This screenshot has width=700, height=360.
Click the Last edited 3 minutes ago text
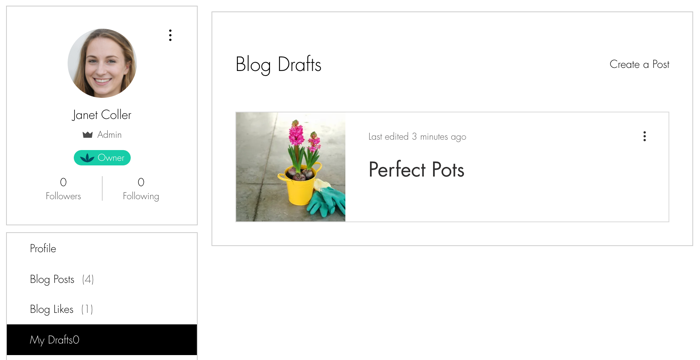click(x=417, y=137)
